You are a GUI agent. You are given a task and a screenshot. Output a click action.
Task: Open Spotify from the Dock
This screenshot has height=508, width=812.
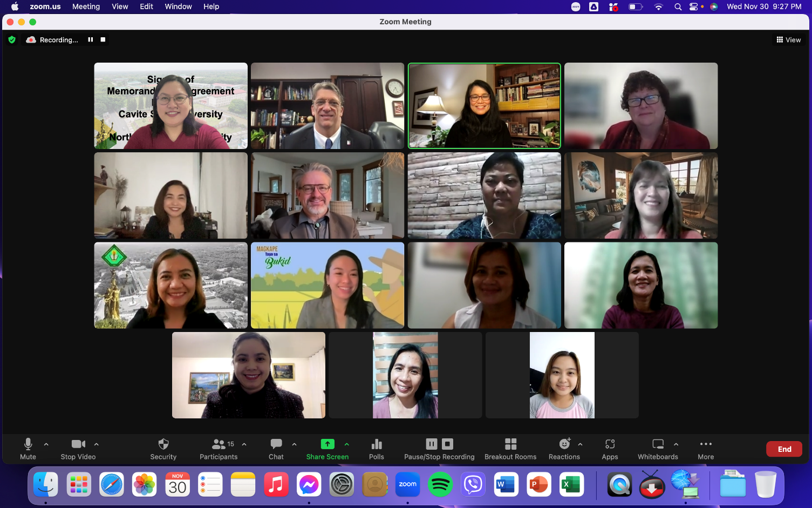pos(440,484)
